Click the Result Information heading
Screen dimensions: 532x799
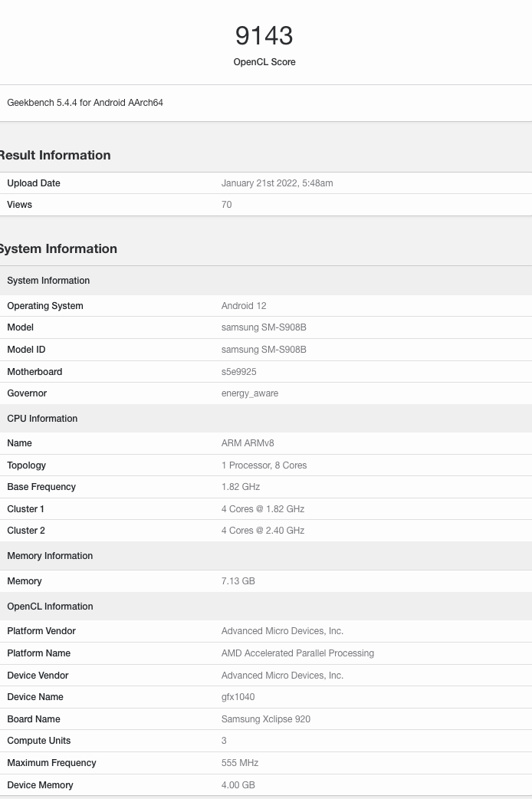[54, 155]
